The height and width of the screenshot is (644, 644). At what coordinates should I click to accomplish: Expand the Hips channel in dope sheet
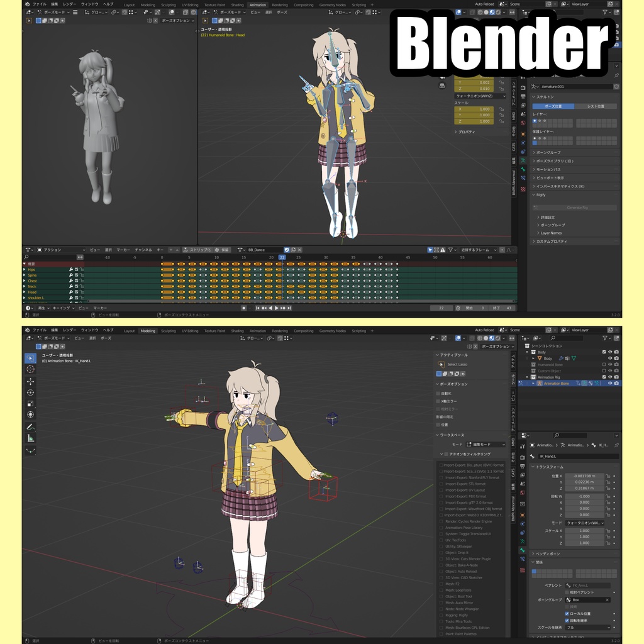pyautogui.click(x=25, y=269)
